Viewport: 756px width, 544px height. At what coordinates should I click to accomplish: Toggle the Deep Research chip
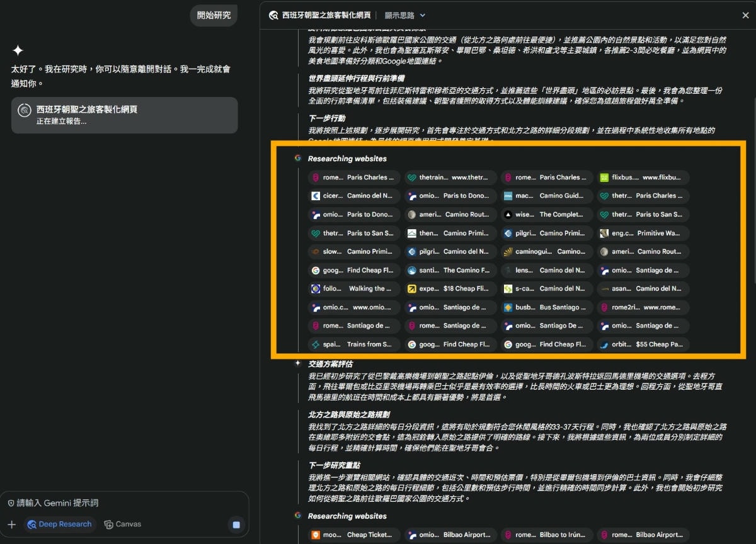[x=60, y=524]
